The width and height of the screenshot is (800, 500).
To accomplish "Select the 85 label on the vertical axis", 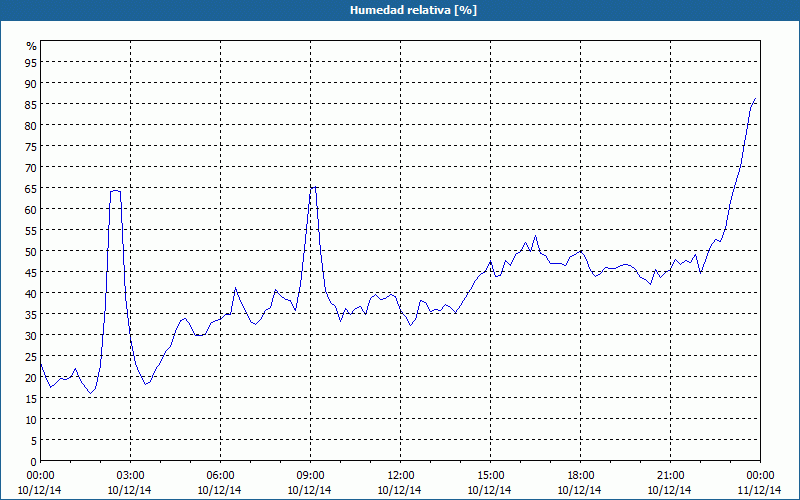I will pos(32,104).
